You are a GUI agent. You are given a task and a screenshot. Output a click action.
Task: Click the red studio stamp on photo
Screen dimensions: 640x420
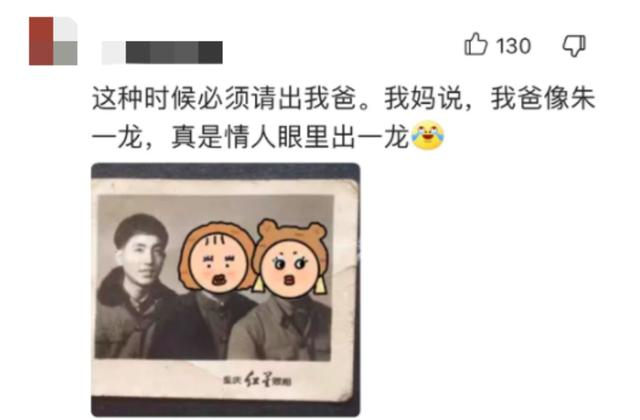click(x=257, y=380)
